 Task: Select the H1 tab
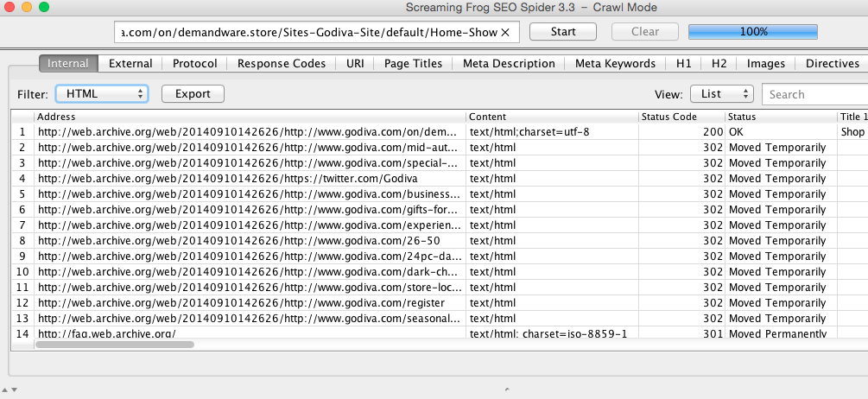pyautogui.click(x=684, y=64)
